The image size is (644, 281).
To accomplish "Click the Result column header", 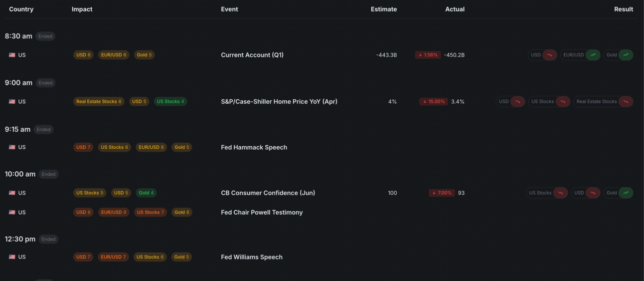I will point(623,9).
